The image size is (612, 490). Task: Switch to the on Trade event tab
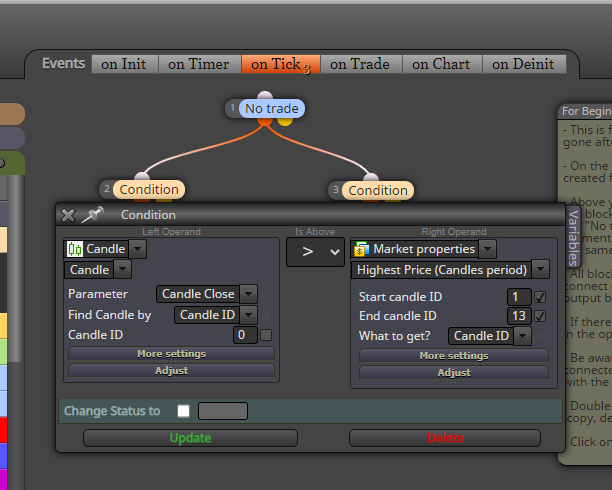pyautogui.click(x=361, y=64)
